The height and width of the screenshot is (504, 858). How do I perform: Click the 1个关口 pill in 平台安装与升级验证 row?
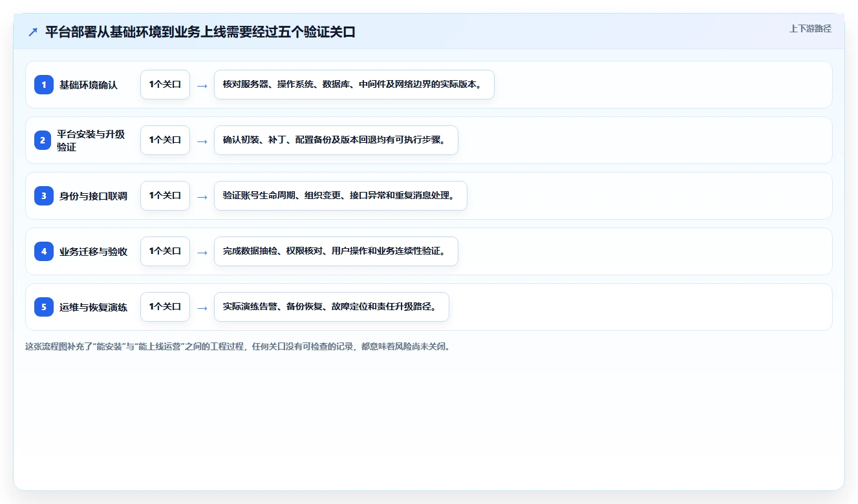(165, 140)
